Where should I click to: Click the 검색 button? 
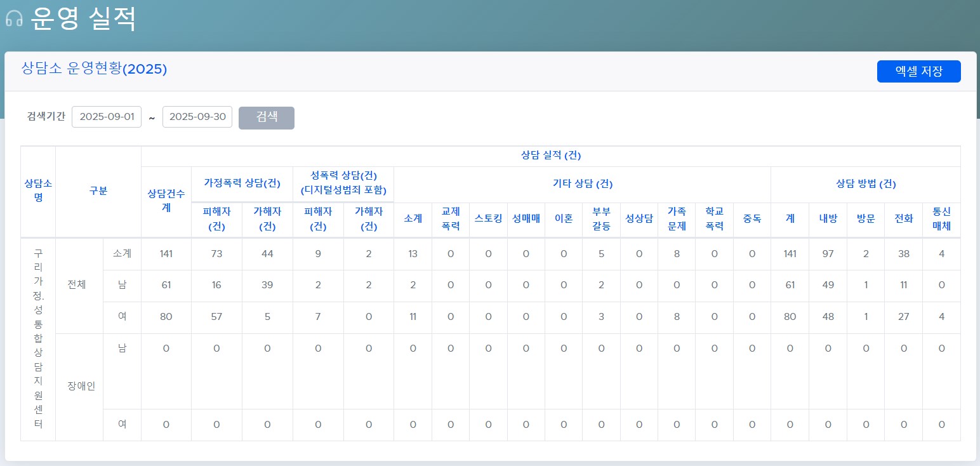click(x=267, y=117)
